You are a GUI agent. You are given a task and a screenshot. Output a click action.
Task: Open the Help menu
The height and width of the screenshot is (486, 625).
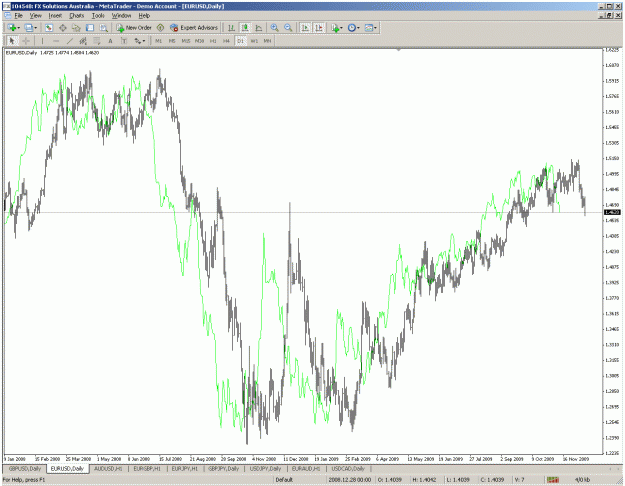(x=144, y=16)
